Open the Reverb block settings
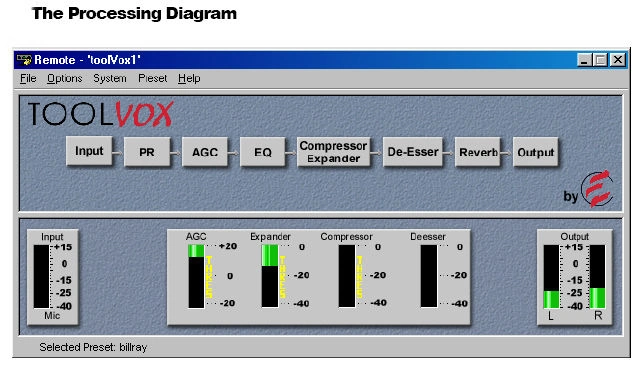Viewport: 634px width, 366px height. click(478, 152)
